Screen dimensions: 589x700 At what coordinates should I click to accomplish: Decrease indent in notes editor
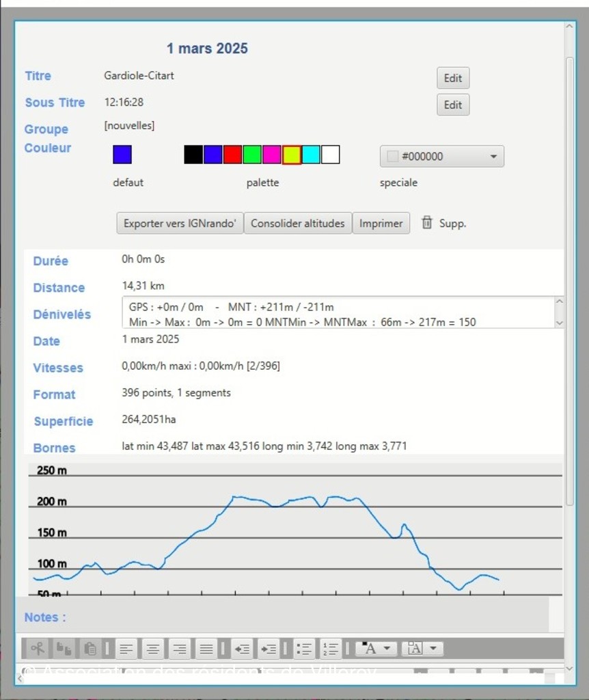pyautogui.click(x=241, y=648)
